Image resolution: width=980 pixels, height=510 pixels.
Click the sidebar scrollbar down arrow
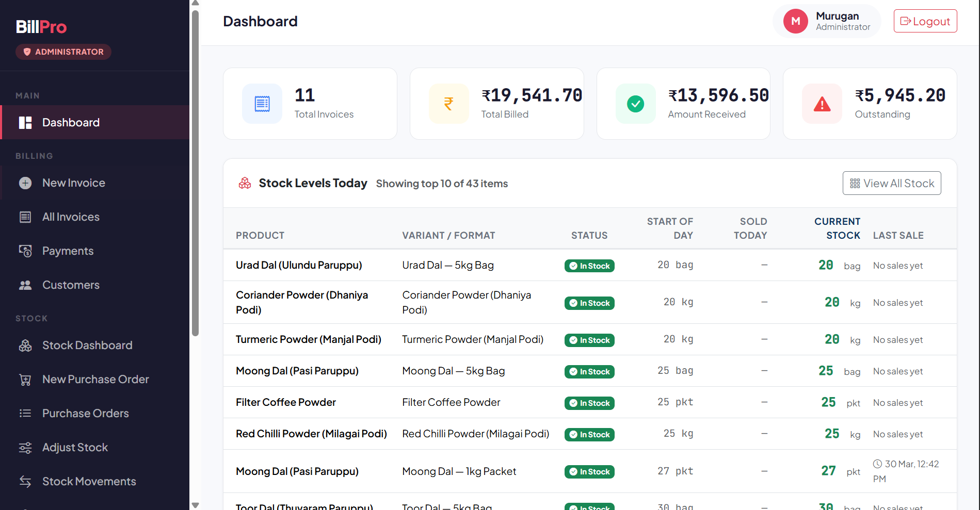point(195,505)
